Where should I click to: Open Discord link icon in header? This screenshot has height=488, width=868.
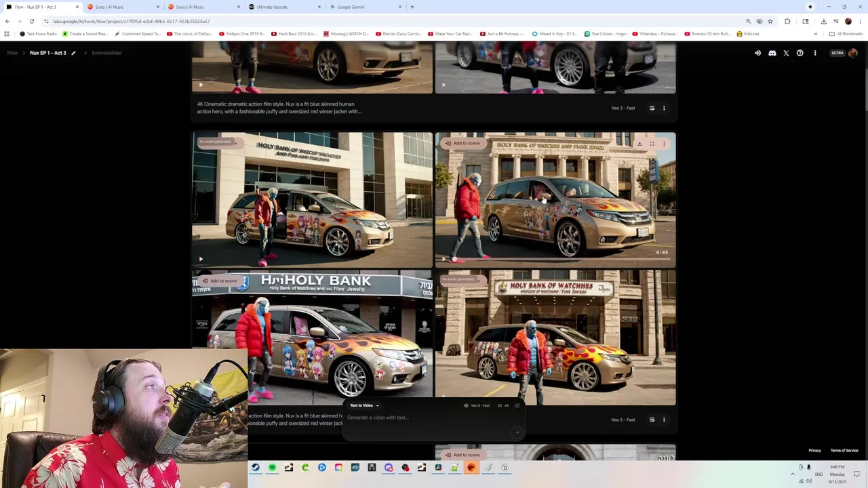click(x=772, y=53)
